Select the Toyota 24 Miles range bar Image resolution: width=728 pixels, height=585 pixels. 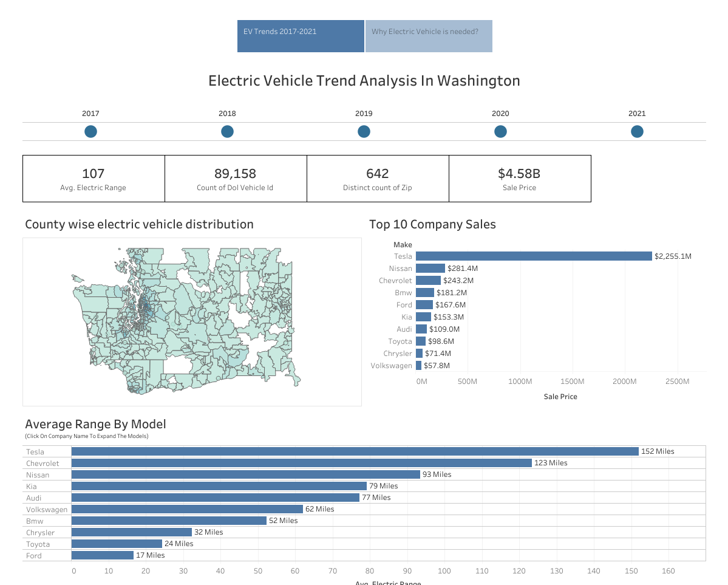117,544
